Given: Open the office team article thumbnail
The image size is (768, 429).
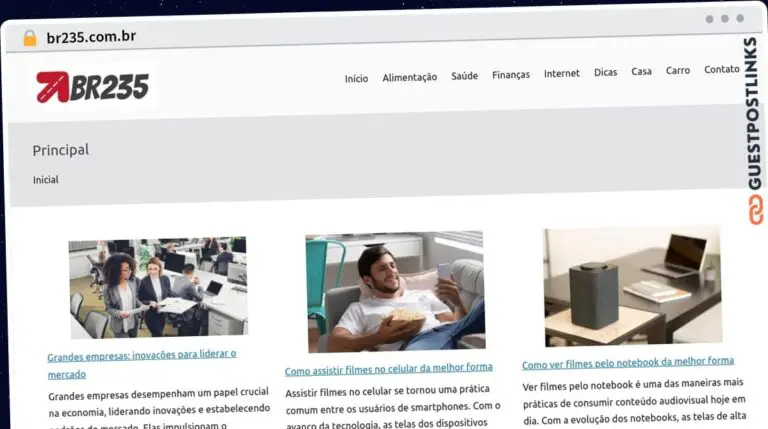Looking at the screenshot, I should pyautogui.click(x=158, y=287).
